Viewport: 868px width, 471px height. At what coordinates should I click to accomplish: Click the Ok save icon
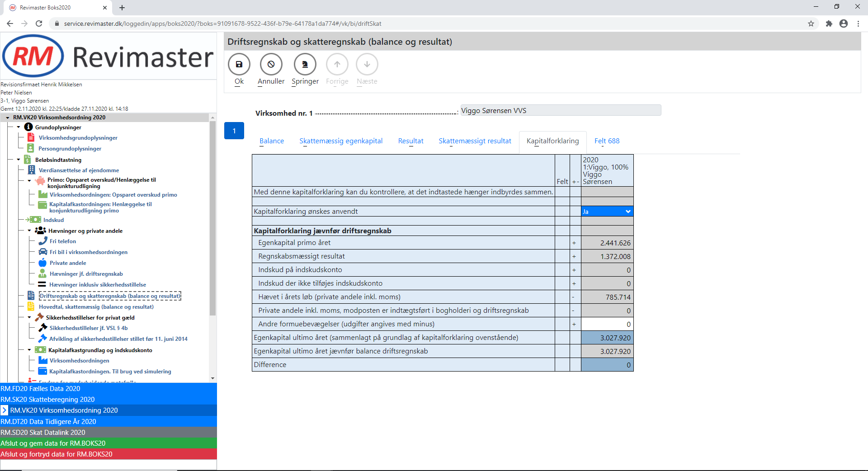239,65
